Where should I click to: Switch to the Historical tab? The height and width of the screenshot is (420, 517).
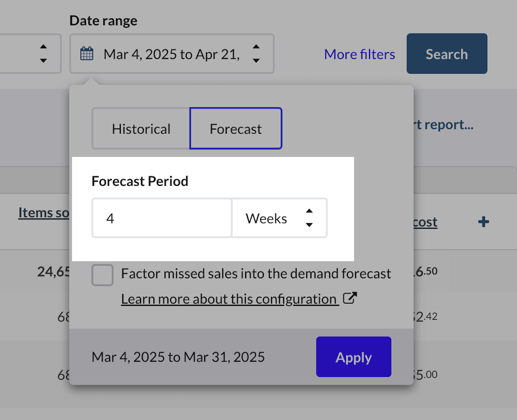(141, 129)
